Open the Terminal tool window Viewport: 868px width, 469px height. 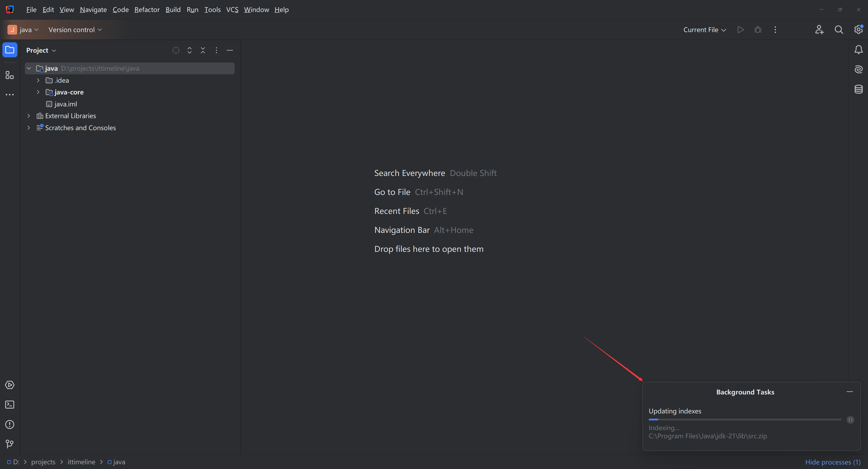click(10, 404)
